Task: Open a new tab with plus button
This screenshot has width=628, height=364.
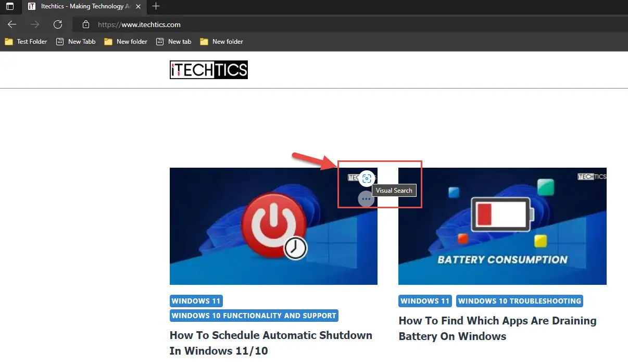Action: click(156, 6)
